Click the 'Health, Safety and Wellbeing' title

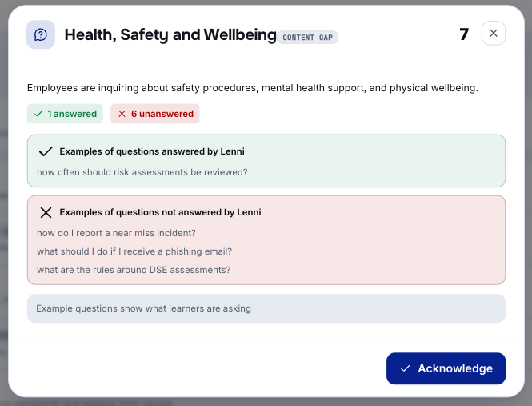(x=170, y=35)
